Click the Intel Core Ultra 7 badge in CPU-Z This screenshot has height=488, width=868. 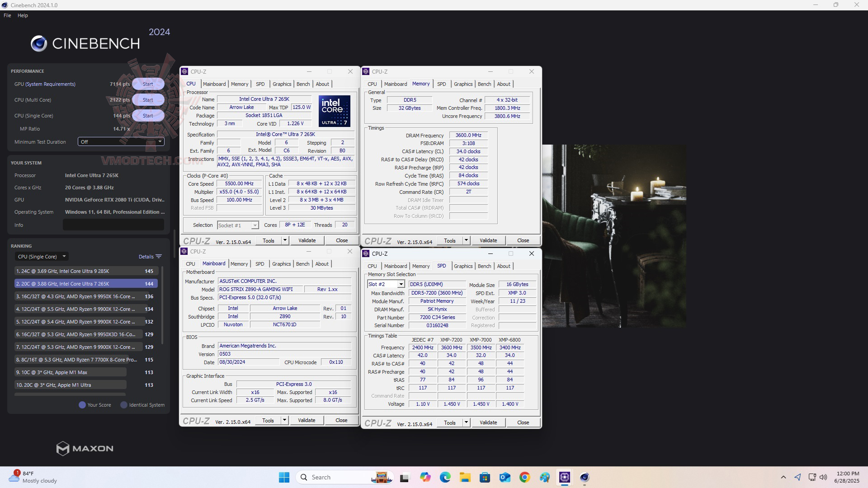click(334, 111)
